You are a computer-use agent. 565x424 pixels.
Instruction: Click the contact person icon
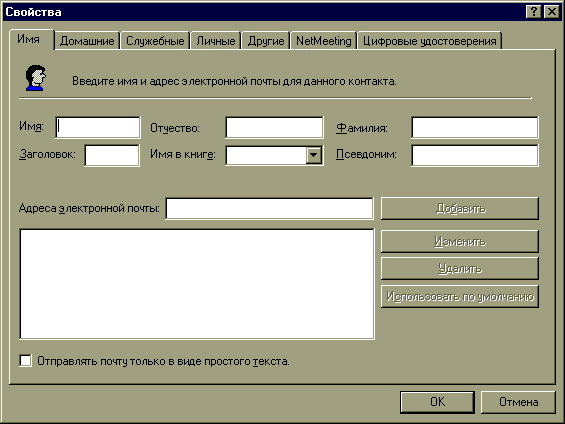click(35, 78)
